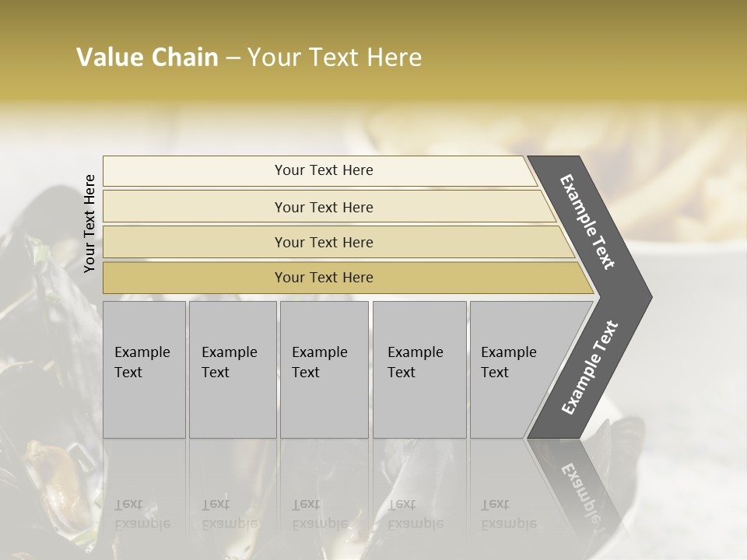The image size is (747, 560).
Task: Click the middle gray "Example Text" box
Action: tap(324, 369)
